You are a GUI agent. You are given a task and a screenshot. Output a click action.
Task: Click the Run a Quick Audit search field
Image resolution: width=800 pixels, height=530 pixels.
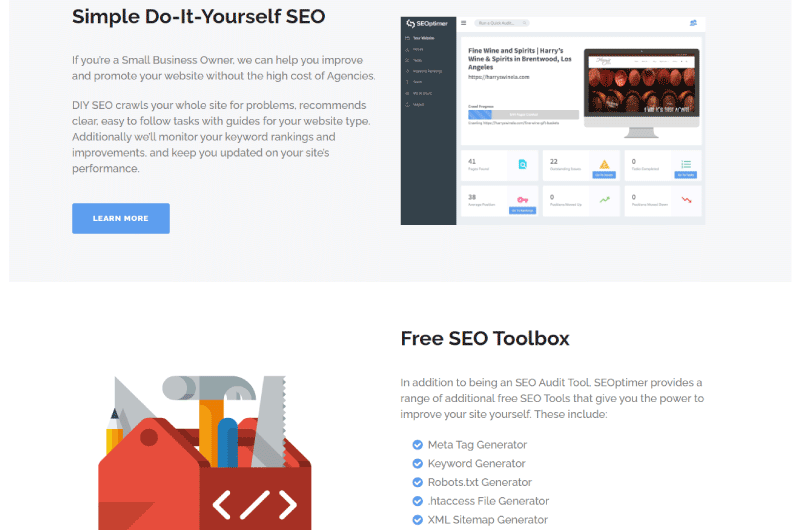click(x=502, y=23)
